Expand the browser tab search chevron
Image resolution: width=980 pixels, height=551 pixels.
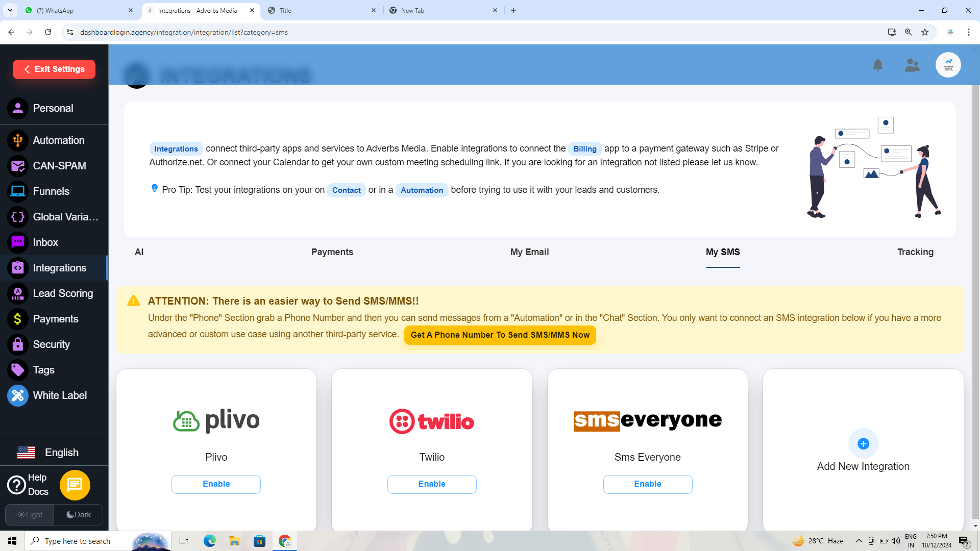pos(10,10)
